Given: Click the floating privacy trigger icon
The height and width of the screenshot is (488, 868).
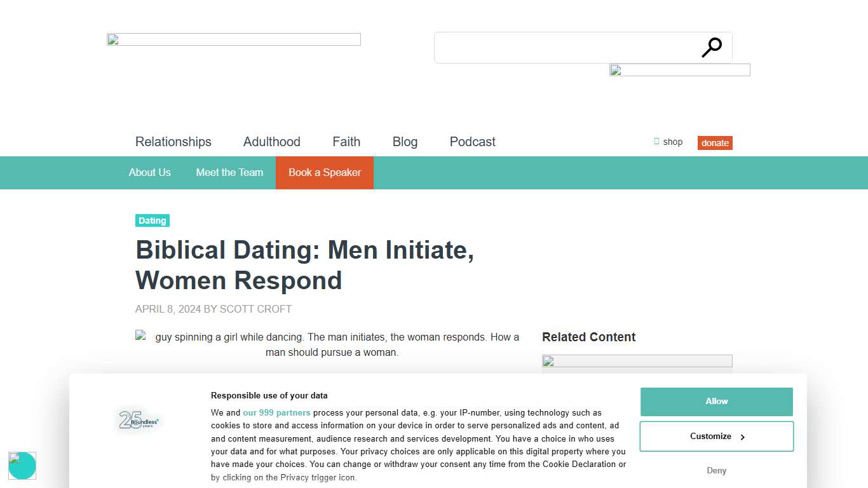Looking at the screenshot, I should pos(22,466).
